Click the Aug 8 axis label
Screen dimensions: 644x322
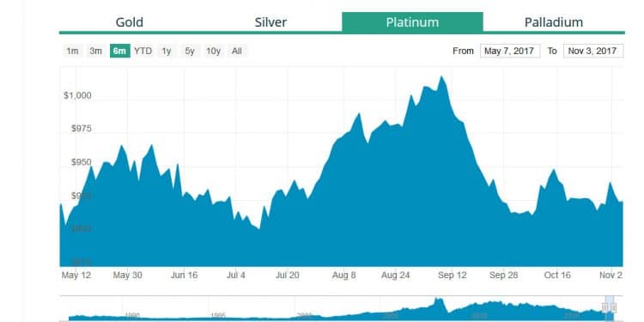point(343,275)
